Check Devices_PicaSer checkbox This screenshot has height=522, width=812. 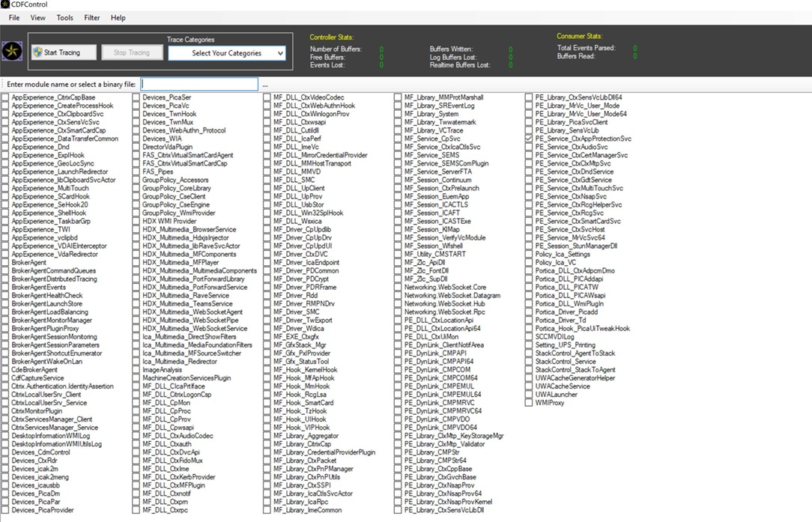point(136,97)
